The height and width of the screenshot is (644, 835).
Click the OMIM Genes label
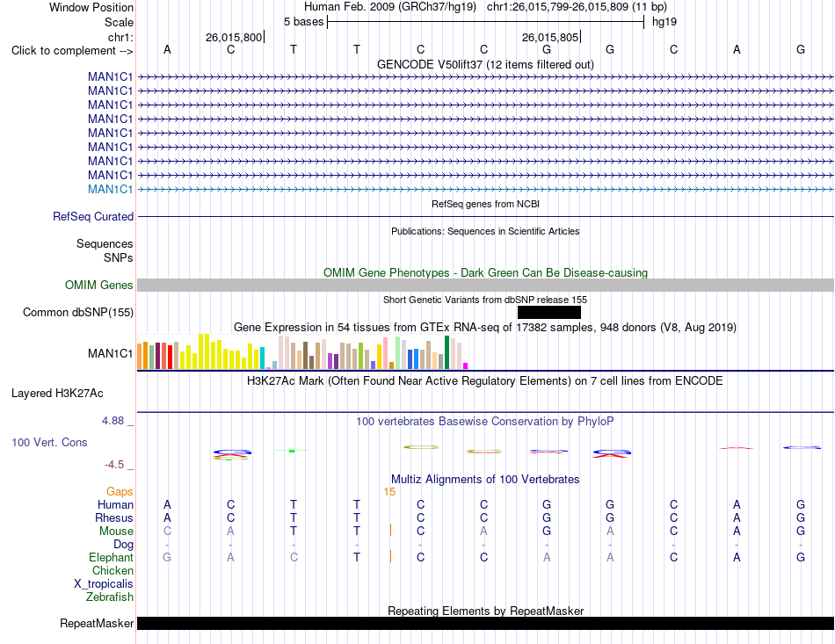pos(99,286)
